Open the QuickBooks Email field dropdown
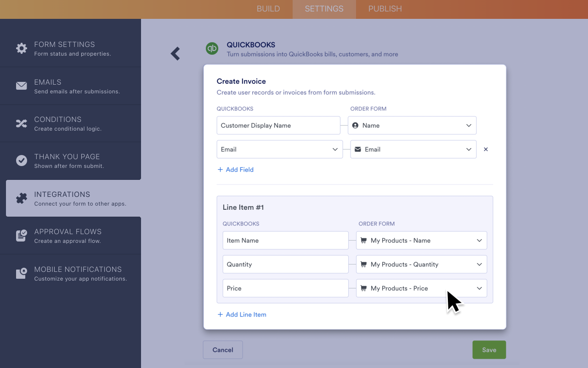Viewport: 588px width, 368px height. [x=280, y=149]
